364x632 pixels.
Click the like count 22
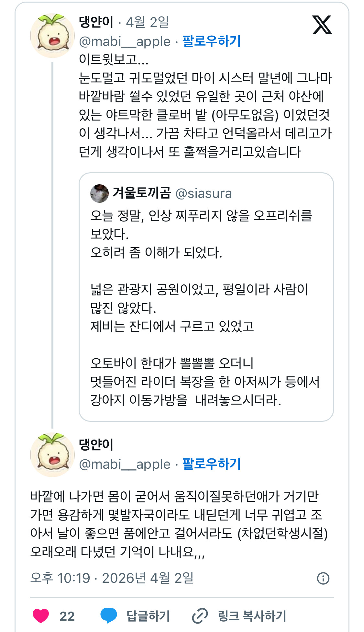point(67,616)
